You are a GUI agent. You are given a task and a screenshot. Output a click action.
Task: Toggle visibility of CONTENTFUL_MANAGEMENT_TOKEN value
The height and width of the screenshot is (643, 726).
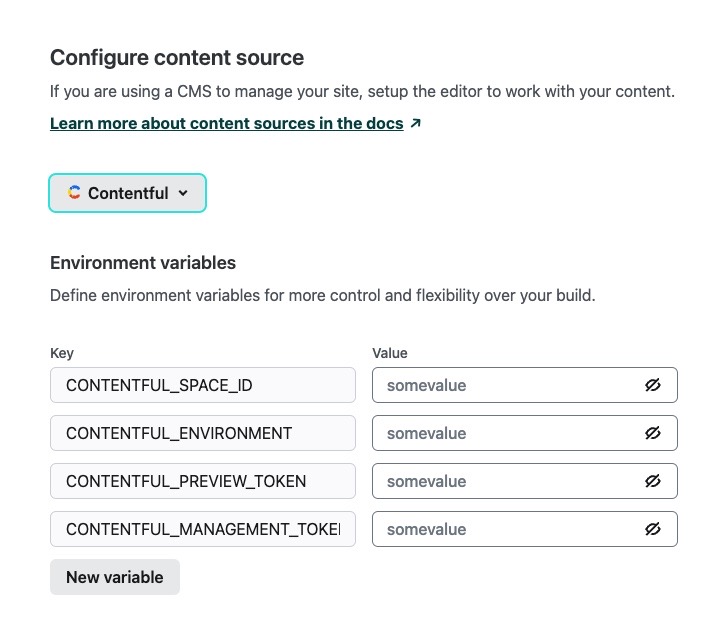click(x=653, y=529)
